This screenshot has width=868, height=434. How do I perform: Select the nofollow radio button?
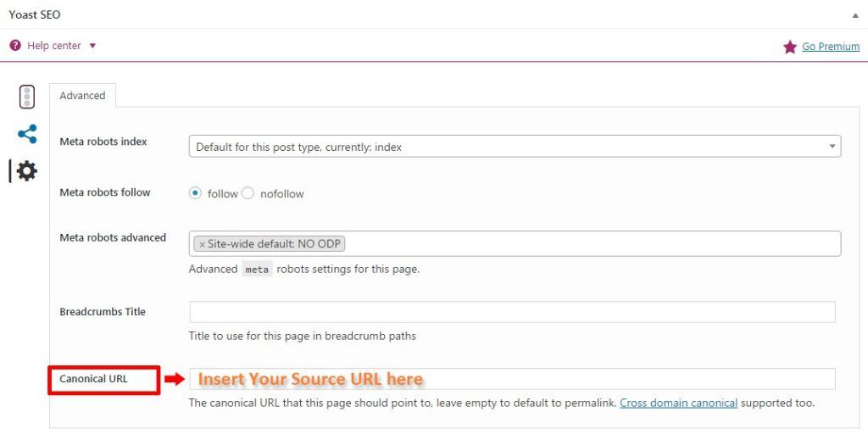[x=248, y=193]
